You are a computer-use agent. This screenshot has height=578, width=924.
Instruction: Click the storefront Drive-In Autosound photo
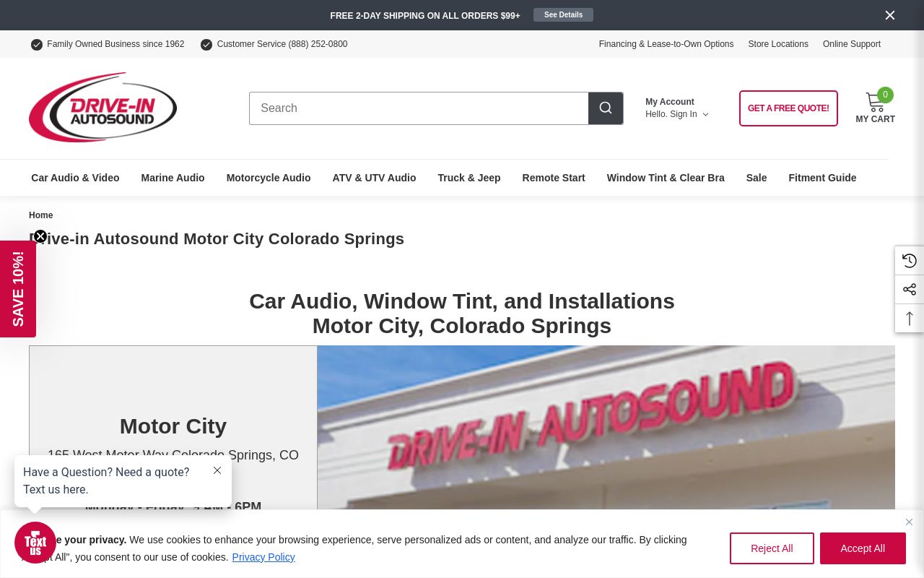(606, 428)
